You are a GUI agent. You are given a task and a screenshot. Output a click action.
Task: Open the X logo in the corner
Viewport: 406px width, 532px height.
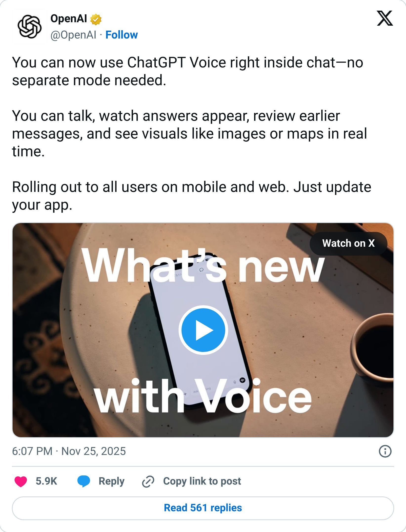(x=385, y=18)
